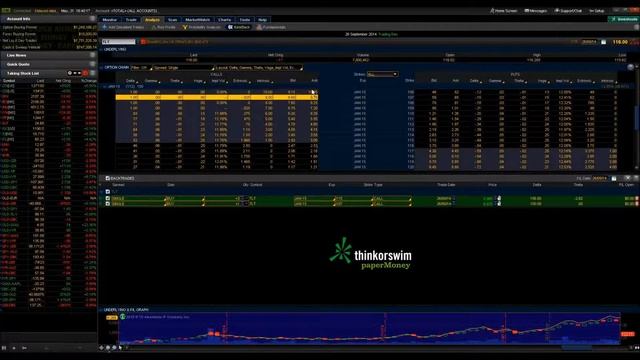The width and height of the screenshot is (640, 360).
Task: Switch to the Charts tab
Action: 224,20
